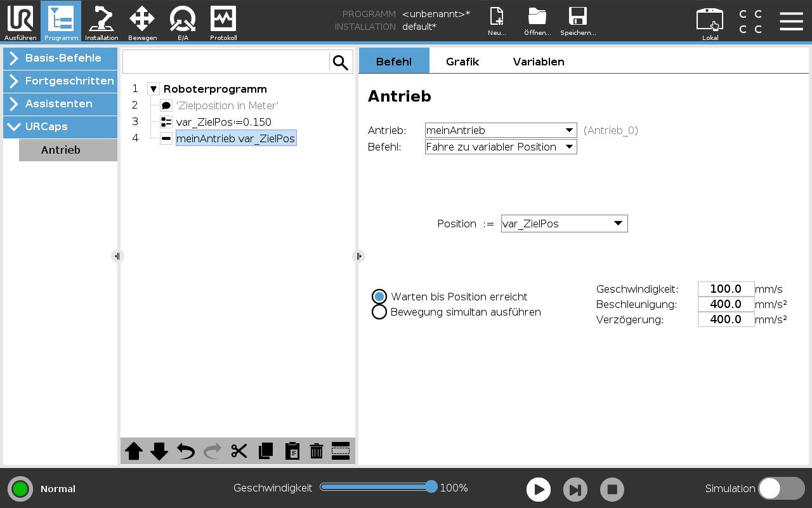This screenshot has height=508, width=812.
Task: Open the Befehl command dropdown
Action: (501, 147)
